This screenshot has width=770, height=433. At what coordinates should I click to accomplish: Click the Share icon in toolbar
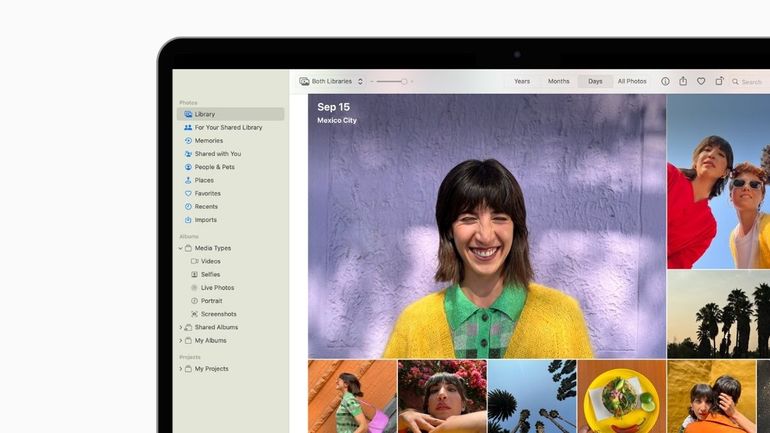click(683, 81)
